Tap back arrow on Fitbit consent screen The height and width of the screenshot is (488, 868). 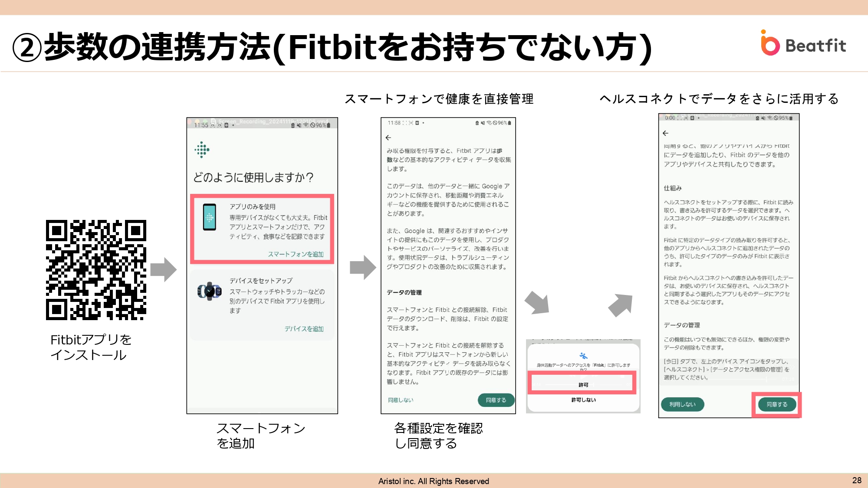(388, 138)
